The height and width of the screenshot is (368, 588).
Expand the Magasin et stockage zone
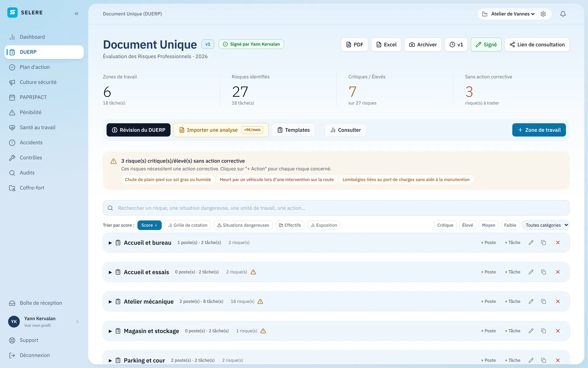pos(110,331)
